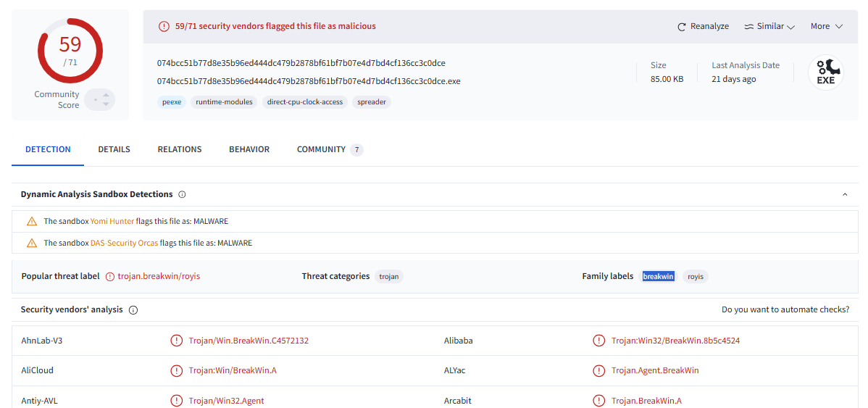Click the peexe tag
The width and height of the screenshot is (868, 408).
click(x=172, y=102)
